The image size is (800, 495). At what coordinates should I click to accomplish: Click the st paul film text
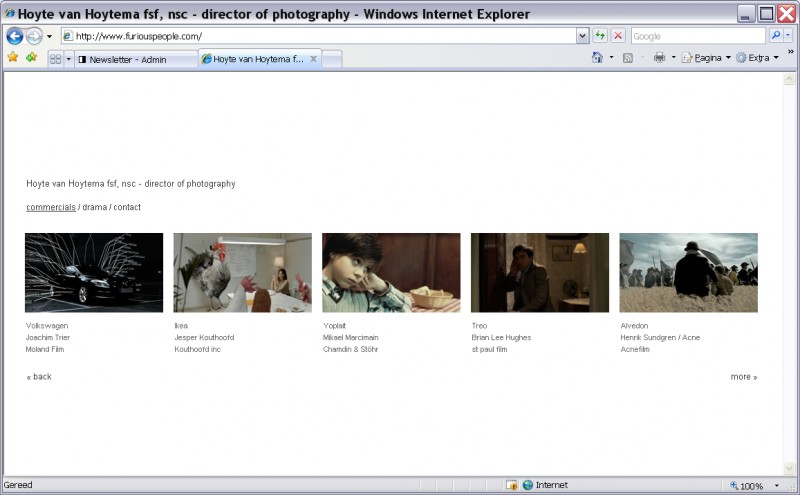[x=490, y=349]
